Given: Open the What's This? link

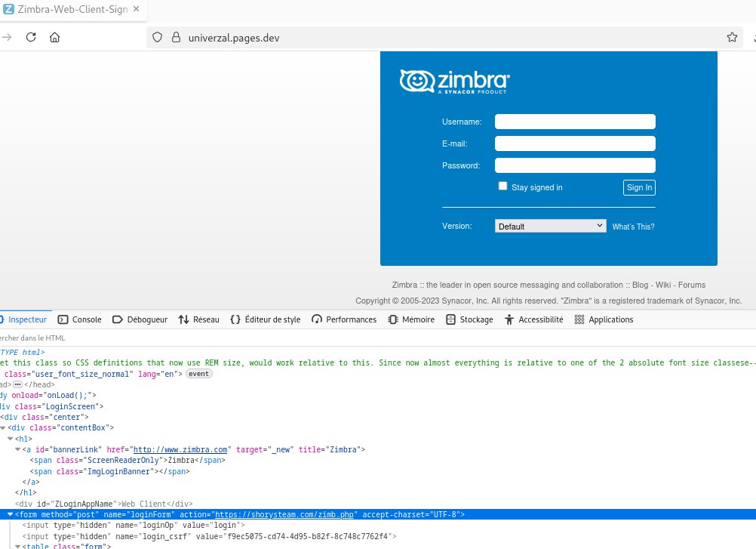Looking at the screenshot, I should click(633, 227).
